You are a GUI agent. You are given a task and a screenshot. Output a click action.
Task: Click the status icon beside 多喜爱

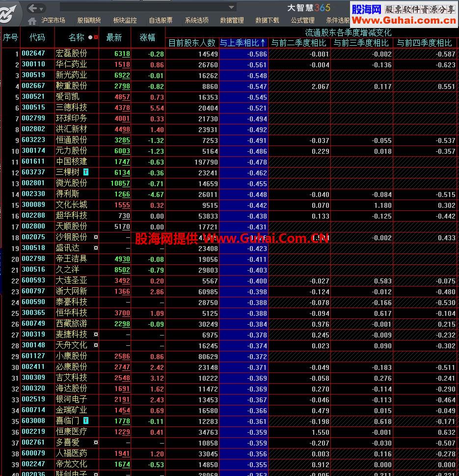[96, 442]
